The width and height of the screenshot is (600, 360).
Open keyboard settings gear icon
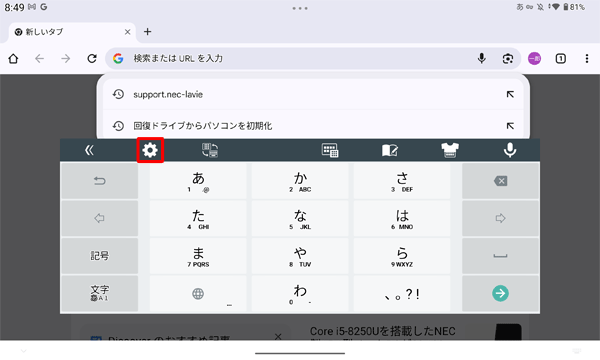pos(150,150)
